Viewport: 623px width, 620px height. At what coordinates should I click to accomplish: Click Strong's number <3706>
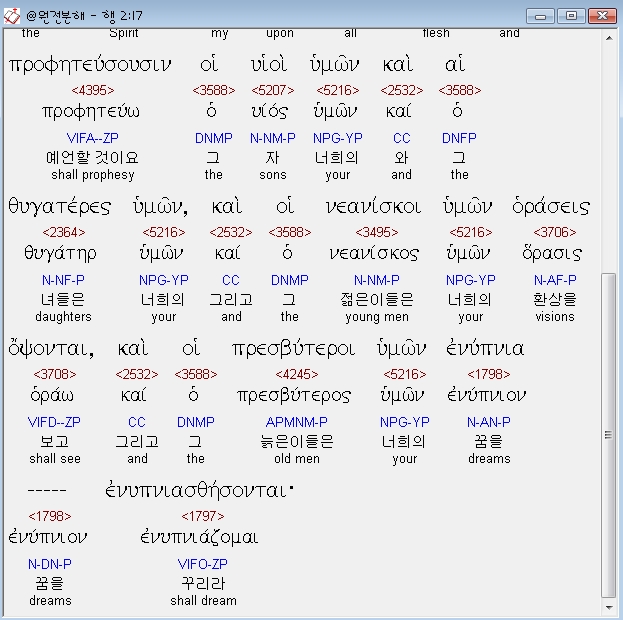click(555, 232)
